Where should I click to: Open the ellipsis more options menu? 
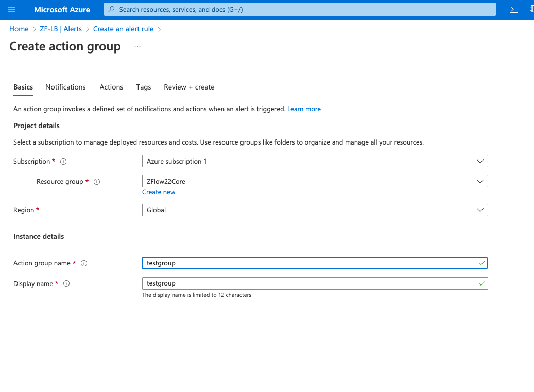tap(137, 46)
